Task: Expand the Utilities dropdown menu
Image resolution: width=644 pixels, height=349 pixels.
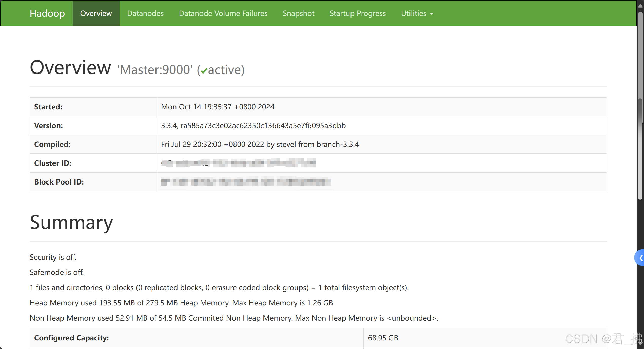Action: coord(417,13)
